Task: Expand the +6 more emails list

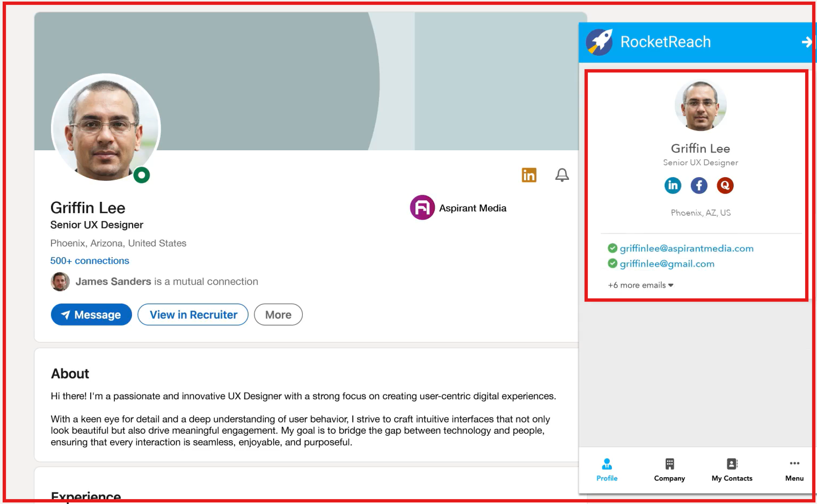Action: pos(640,285)
